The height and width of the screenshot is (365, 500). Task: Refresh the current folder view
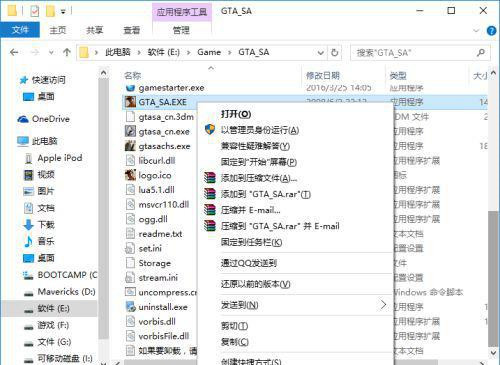334,52
